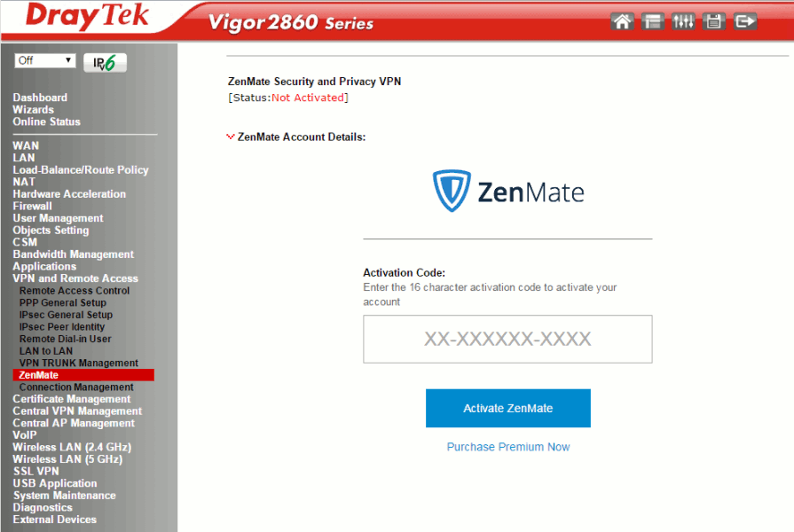Click the Activation Code input field
Screen dimensions: 794x532
(507, 339)
